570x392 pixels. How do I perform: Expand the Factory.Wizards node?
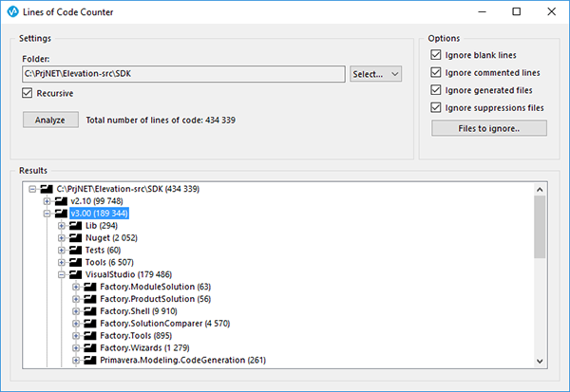tap(76, 348)
